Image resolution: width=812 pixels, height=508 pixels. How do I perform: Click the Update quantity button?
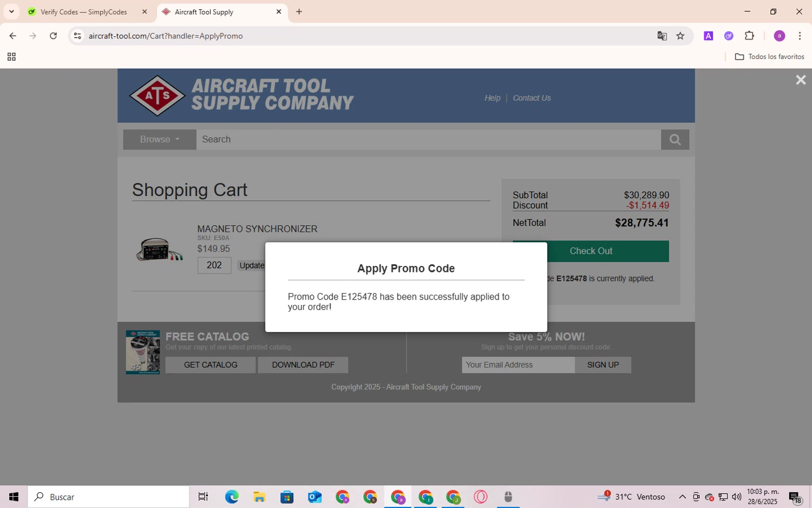coord(252,265)
